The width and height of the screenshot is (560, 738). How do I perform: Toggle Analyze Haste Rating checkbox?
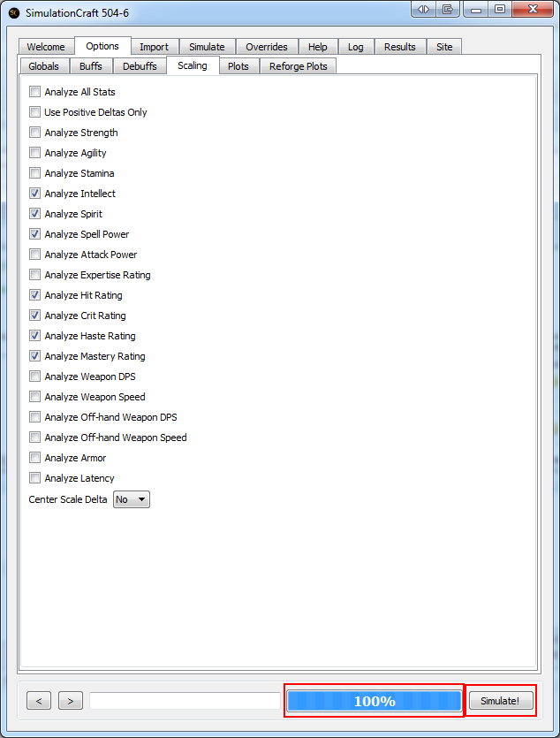[35, 336]
